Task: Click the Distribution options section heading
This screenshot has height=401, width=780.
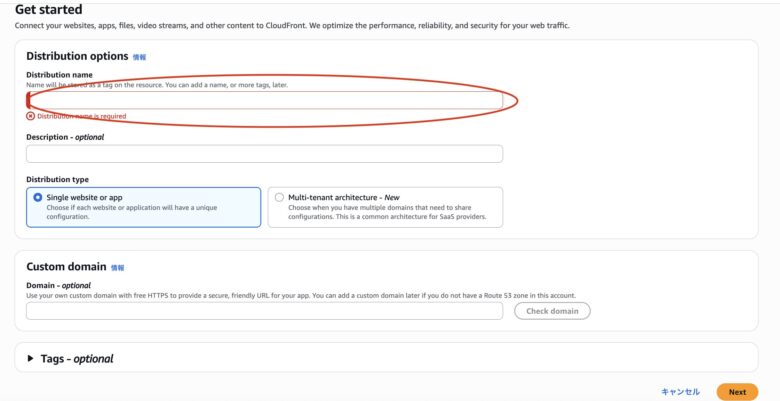Action: point(77,57)
